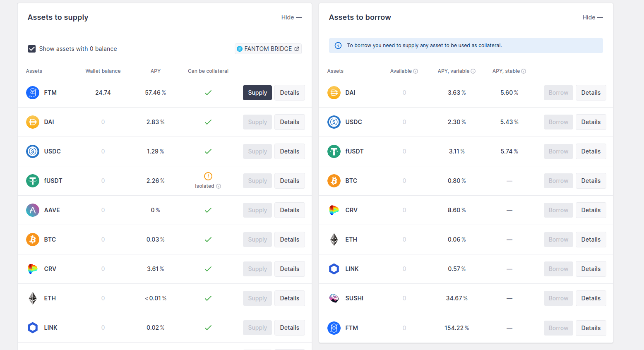Click the Borrow button for DAI
The height and width of the screenshot is (350, 644).
click(558, 93)
